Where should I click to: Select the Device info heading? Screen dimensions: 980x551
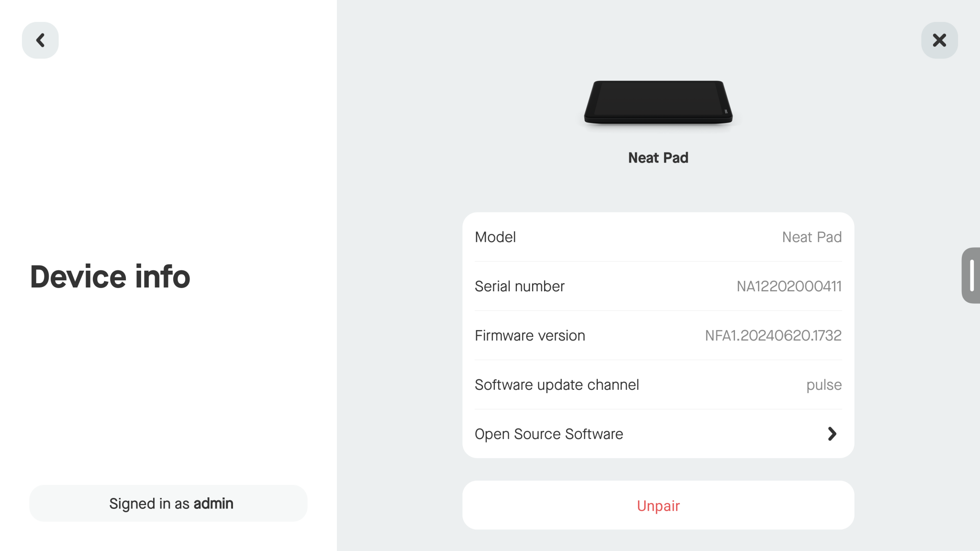(110, 276)
